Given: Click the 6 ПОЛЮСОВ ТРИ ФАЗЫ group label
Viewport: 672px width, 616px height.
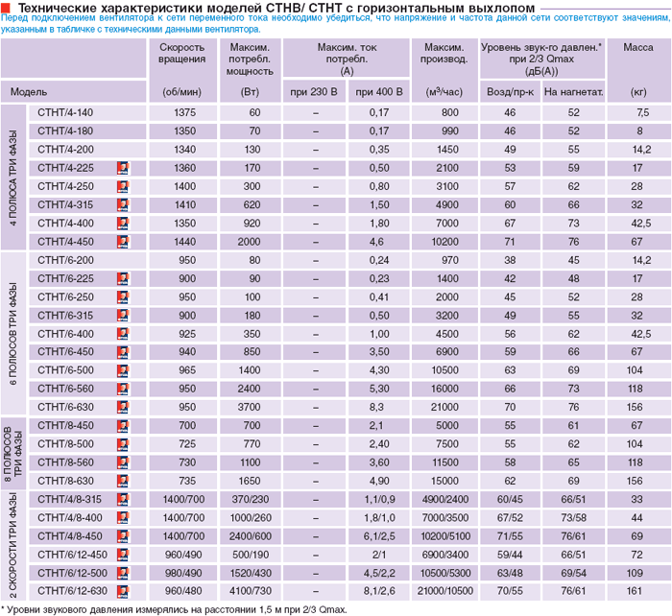Looking at the screenshot, I should (13, 333).
